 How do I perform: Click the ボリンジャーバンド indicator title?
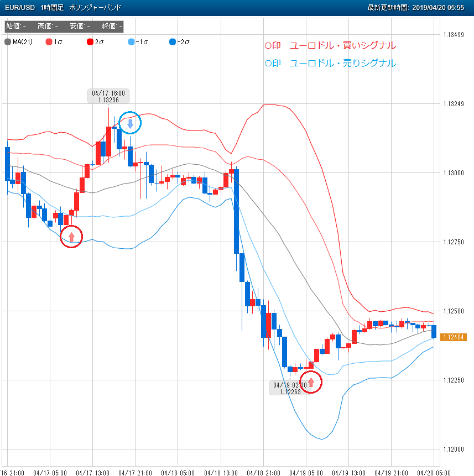tap(95, 8)
